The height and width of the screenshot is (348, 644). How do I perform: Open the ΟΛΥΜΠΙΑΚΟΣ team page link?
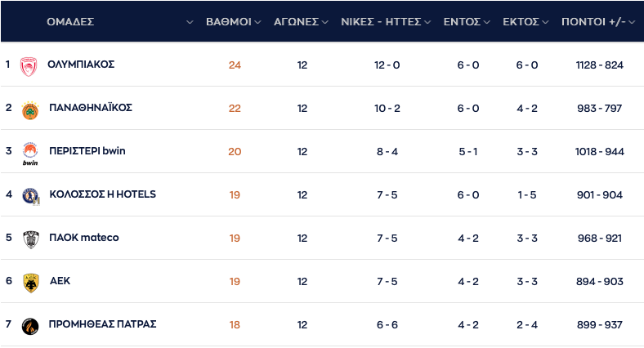(x=81, y=65)
